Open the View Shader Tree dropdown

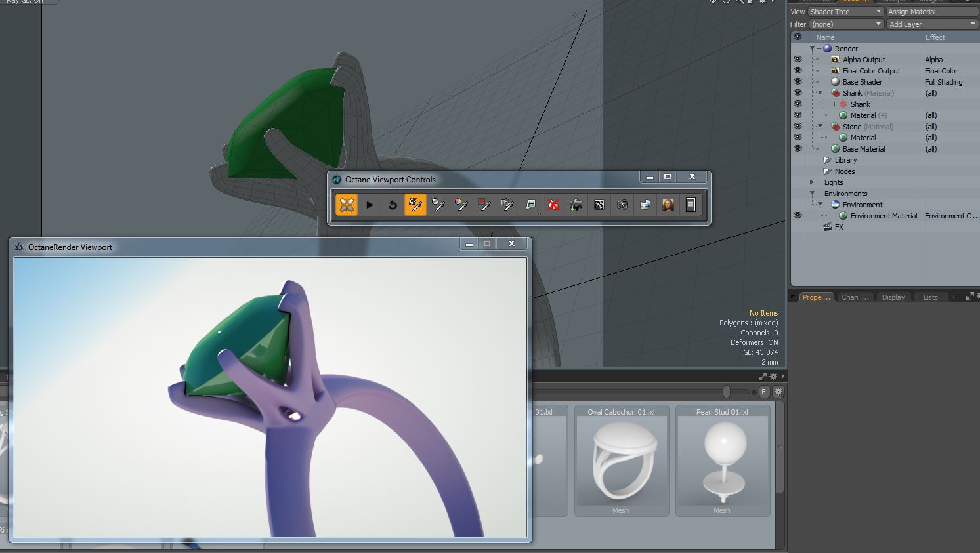845,12
